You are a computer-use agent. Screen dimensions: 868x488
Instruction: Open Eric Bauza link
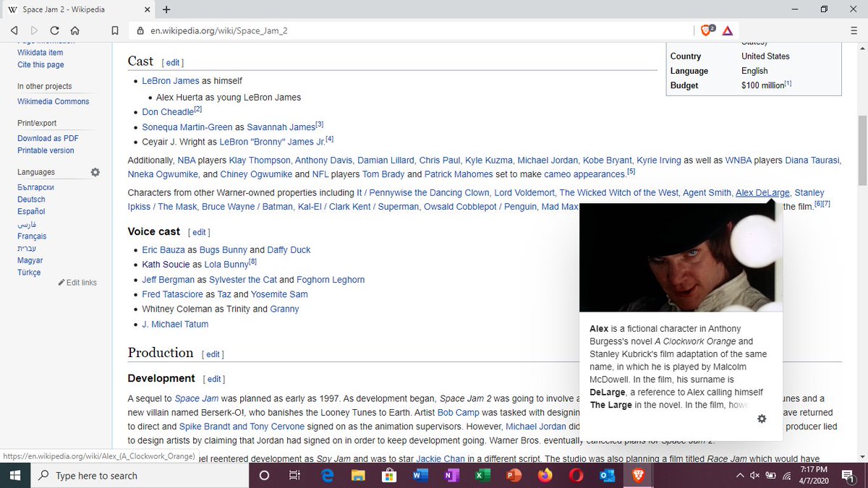click(x=163, y=249)
